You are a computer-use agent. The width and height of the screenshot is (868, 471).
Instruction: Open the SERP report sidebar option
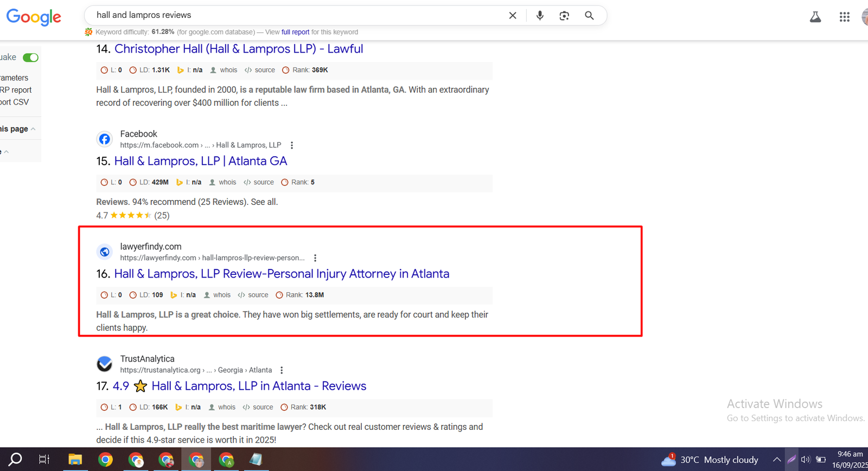click(x=16, y=90)
